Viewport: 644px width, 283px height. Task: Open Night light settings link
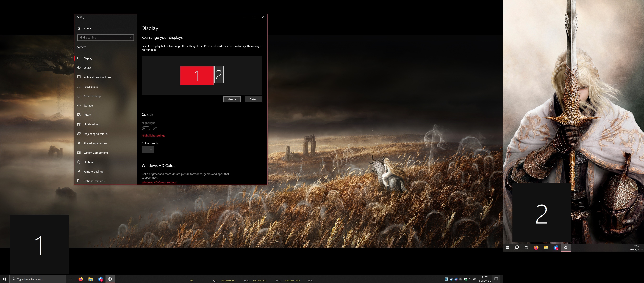[x=153, y=136]
